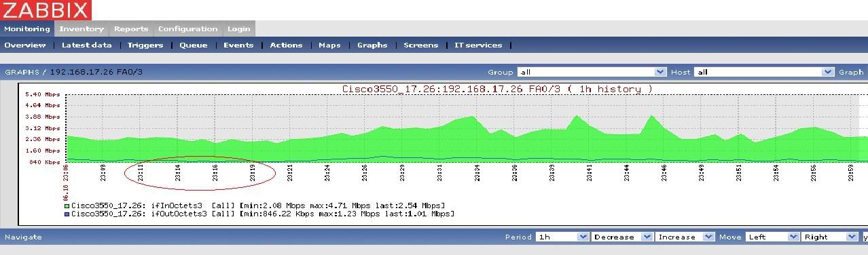Go to the Configuration tab
868x255 pixels.
tap(187, 28)
